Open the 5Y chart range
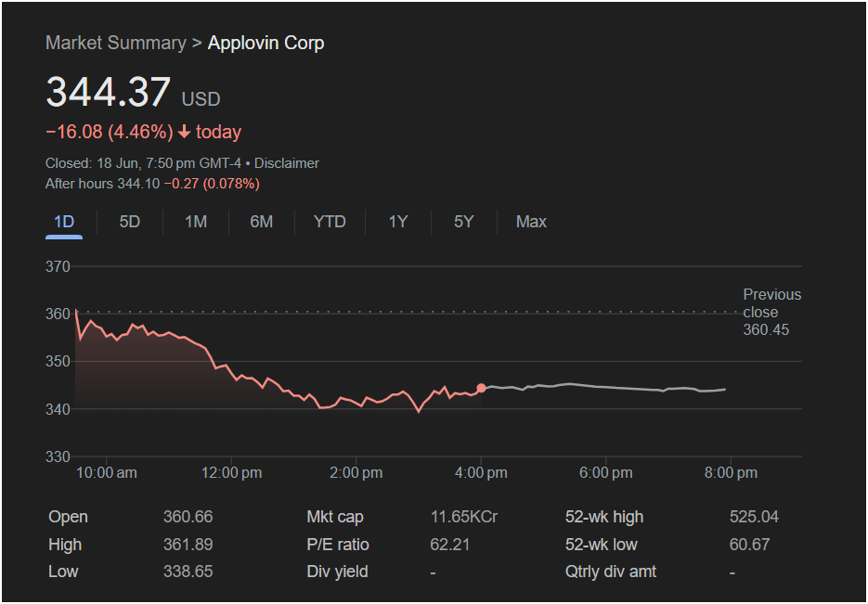Viewport: 868px width, 604px height. [x=463, y=222]
